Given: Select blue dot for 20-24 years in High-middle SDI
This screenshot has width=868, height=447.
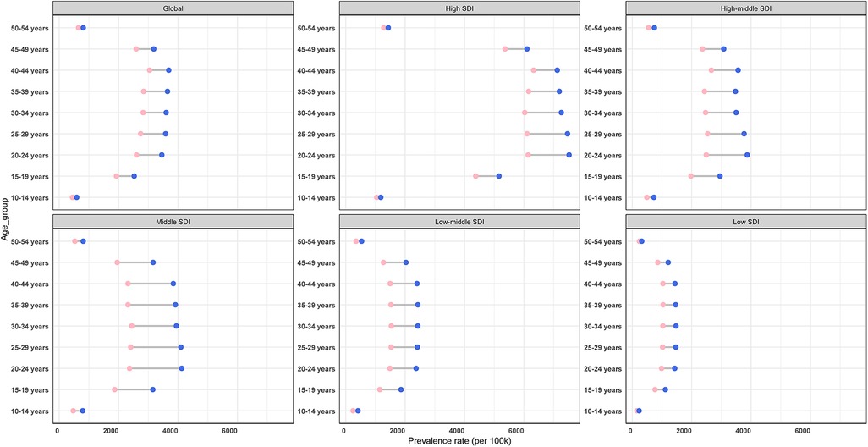Looking at the screenshot, I should coord(747,155).
